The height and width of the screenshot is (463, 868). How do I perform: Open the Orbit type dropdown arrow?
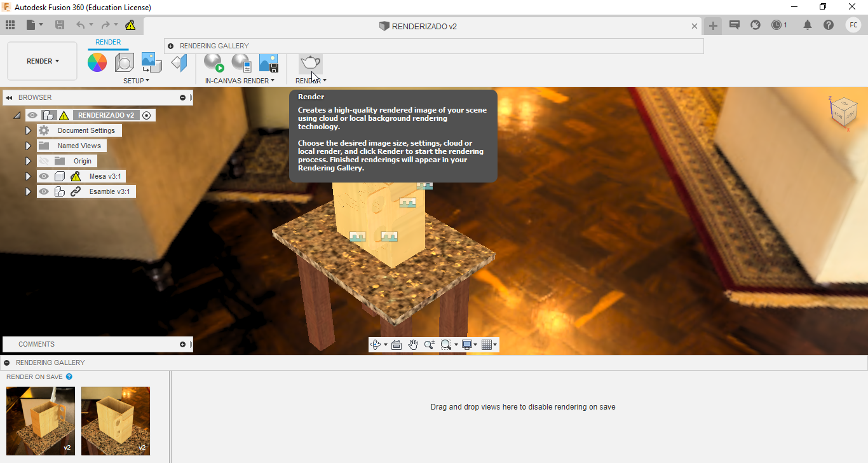[386, 345]
